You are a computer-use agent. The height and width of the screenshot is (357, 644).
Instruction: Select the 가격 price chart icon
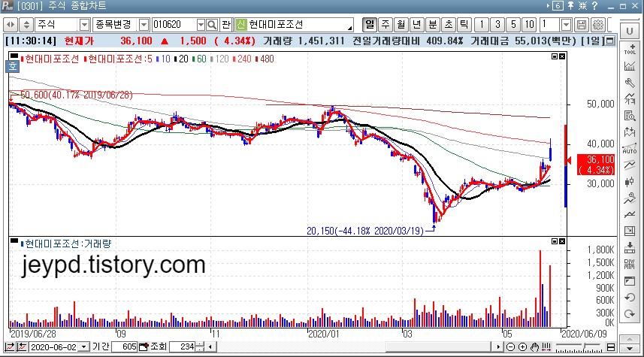630,99
